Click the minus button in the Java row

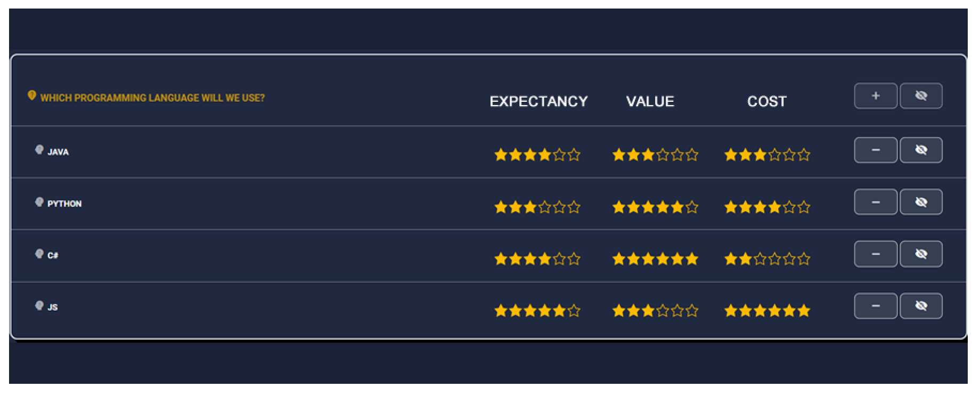(875, 150)
